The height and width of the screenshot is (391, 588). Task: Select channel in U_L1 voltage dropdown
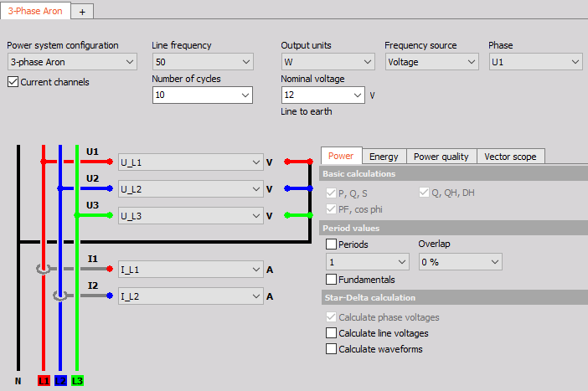(x=190, y=162)
